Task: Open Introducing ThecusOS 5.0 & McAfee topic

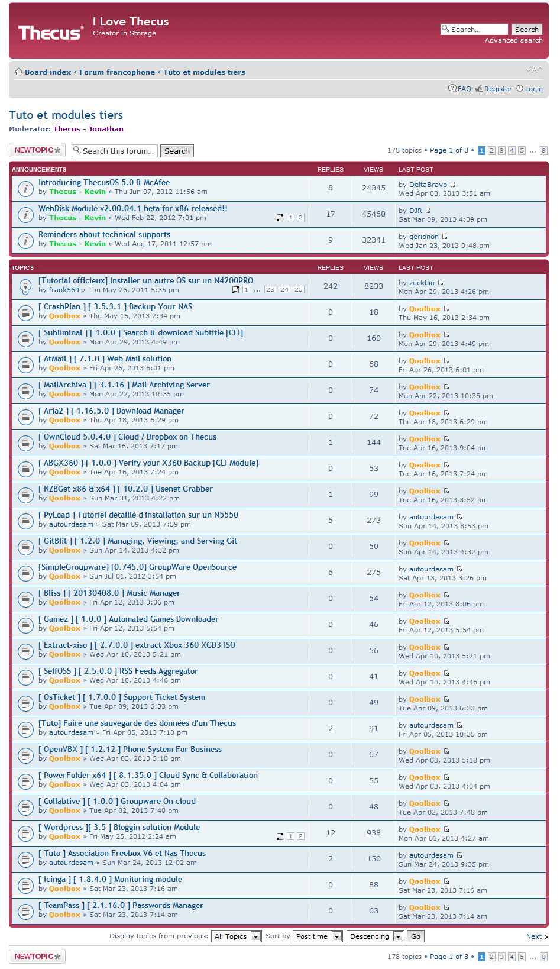Action: [x=104, y=183]
